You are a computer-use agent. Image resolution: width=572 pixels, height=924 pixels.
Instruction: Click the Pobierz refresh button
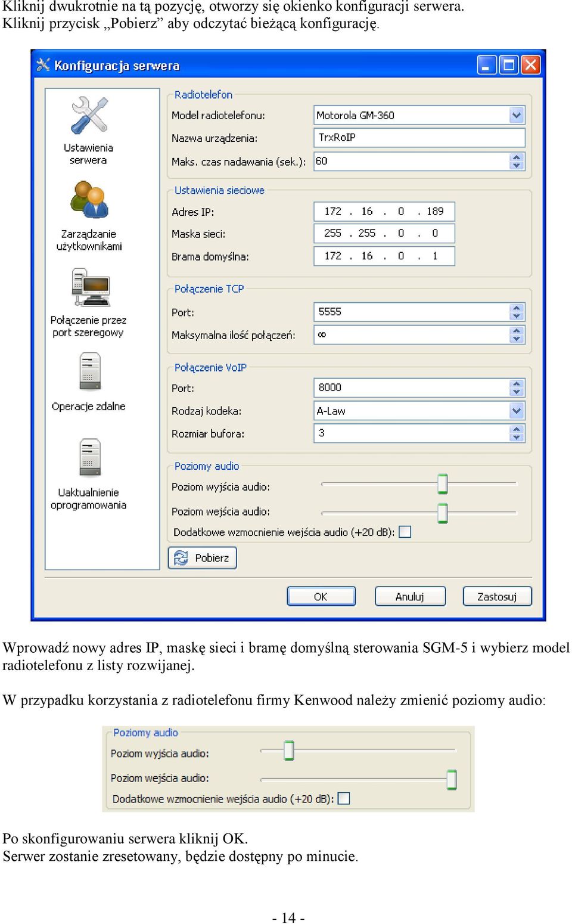tap(203, 558)
